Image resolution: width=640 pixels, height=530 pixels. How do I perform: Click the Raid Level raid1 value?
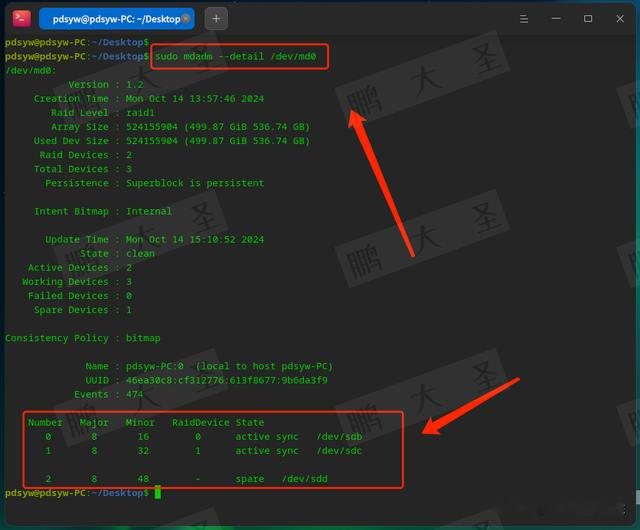pyautogui.click(x=140, y=113)
